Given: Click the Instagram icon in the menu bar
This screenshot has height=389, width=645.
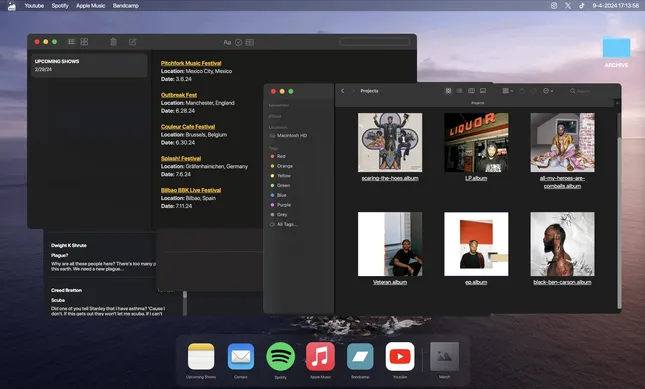Looking at the screenshot, I should click(x=554, y=6).
